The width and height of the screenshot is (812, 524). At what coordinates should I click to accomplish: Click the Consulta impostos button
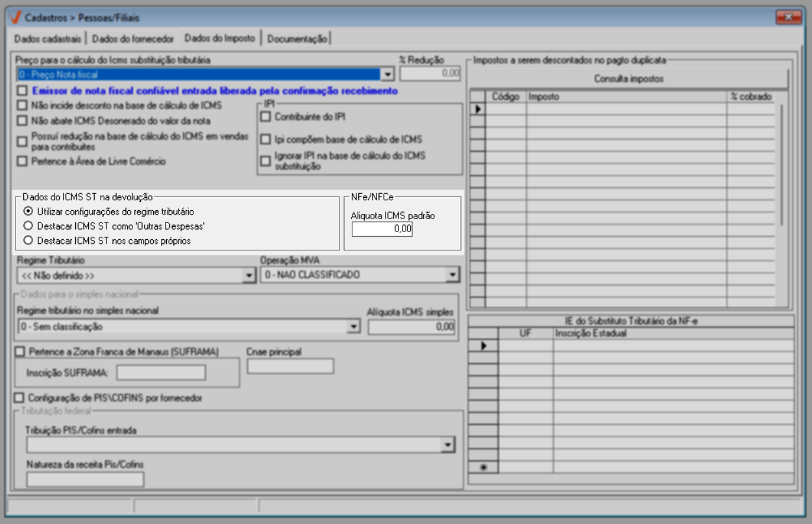(628, 79)
